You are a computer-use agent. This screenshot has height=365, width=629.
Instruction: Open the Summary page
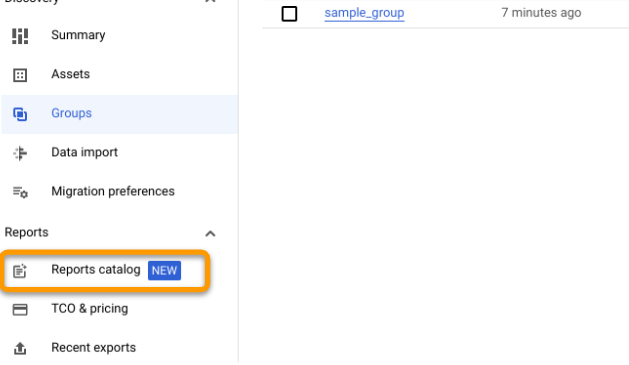tap(78, 35)
